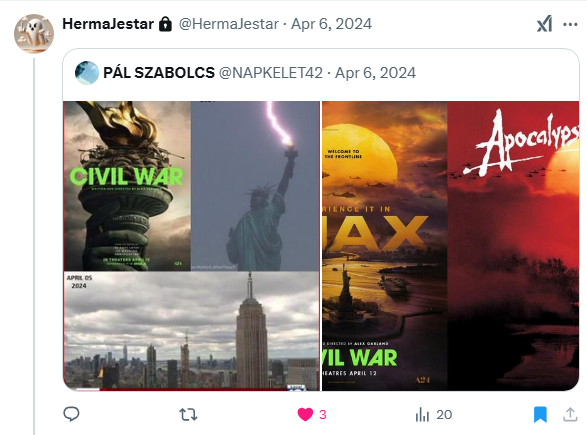The width and height of the screenshot is (587, 435).
Task: Open HermaJestar ghost profile avatar
Action: [x=34, y=34]
